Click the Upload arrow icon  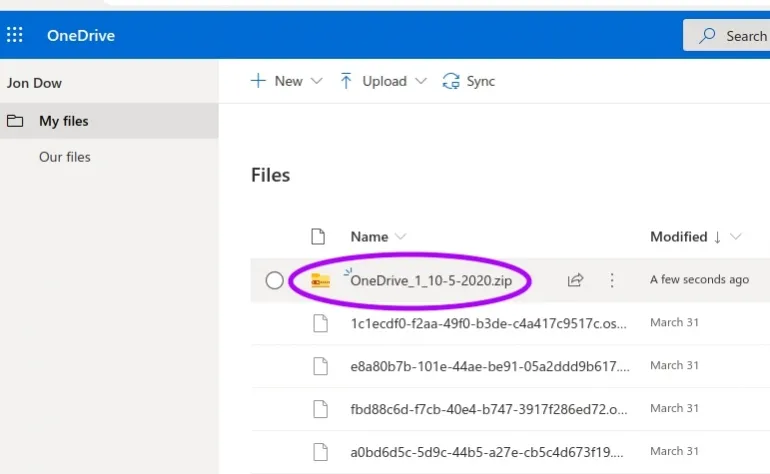(x=346, y=81)
